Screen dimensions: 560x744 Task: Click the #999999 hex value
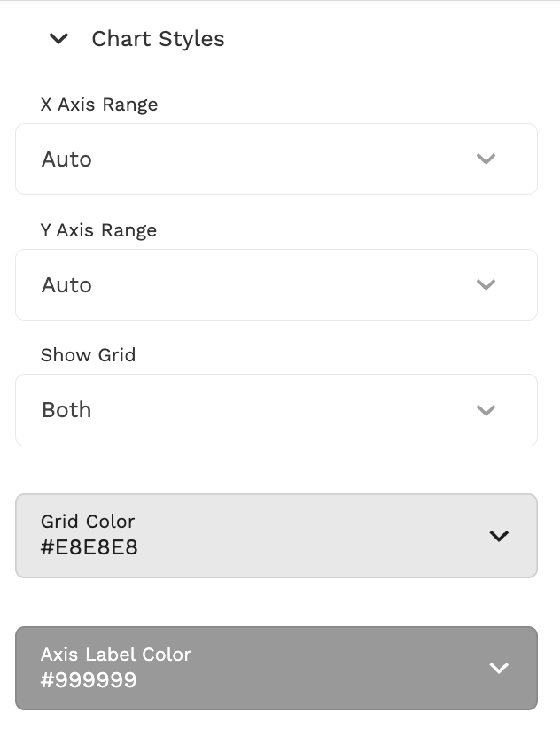click(89, 680)
